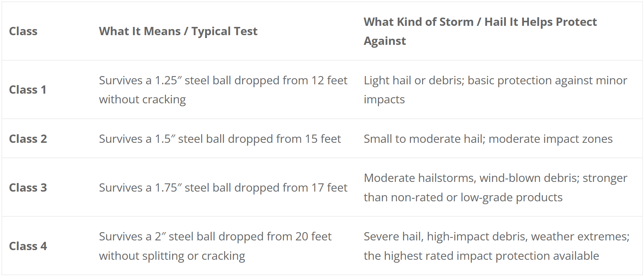Click the "Light hail or debris" protection cell
This screenshot has width=644, height=277.
(495, 80)
